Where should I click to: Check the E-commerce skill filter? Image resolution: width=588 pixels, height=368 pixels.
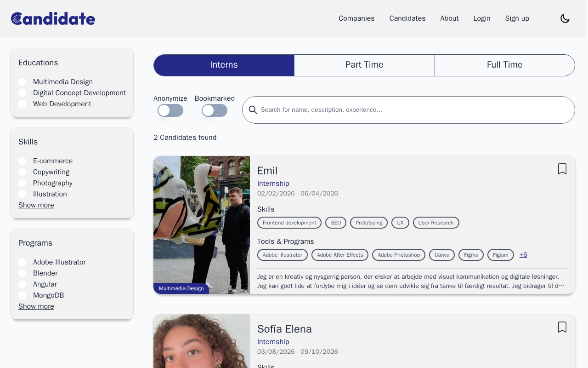point(22,161)
